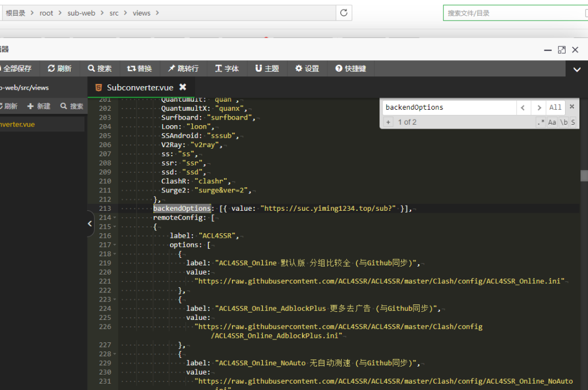Expand the toolbar chevron at right

[x=577, y=69]
